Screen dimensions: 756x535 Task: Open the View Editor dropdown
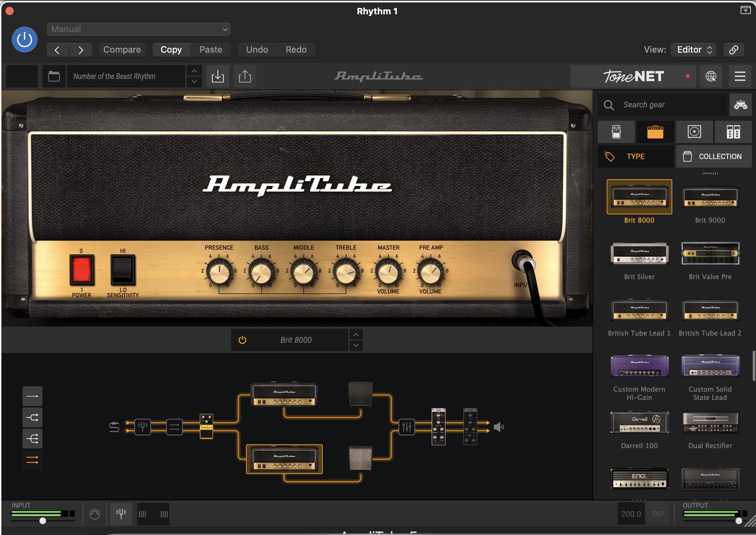tap(694, 50)
